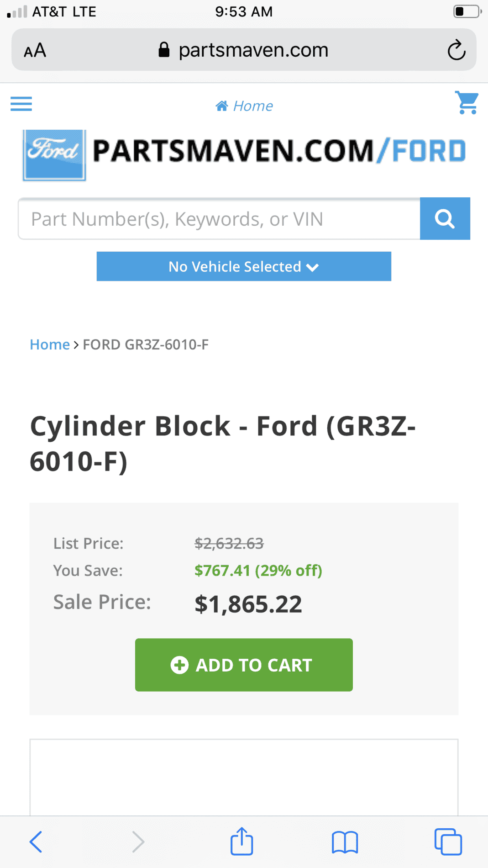
Task: Click the magnifier search button
Action: 445,219
